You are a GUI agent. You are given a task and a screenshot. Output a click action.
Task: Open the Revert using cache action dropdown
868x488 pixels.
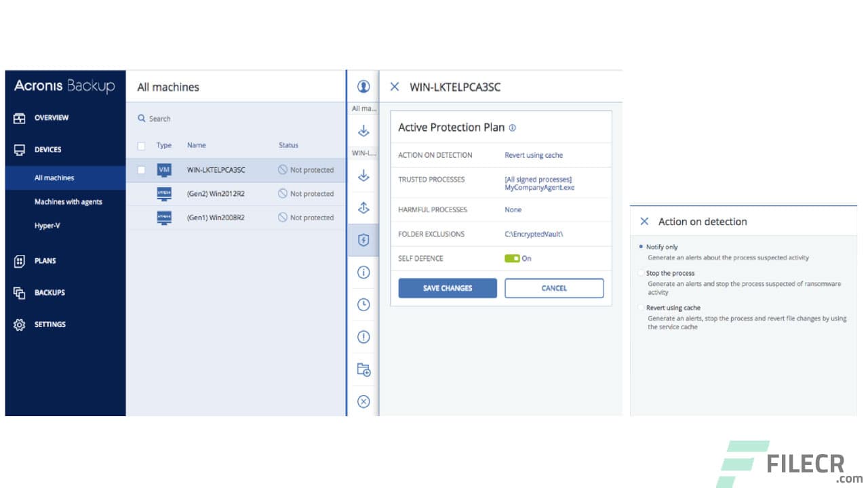[x=534, y=155]
